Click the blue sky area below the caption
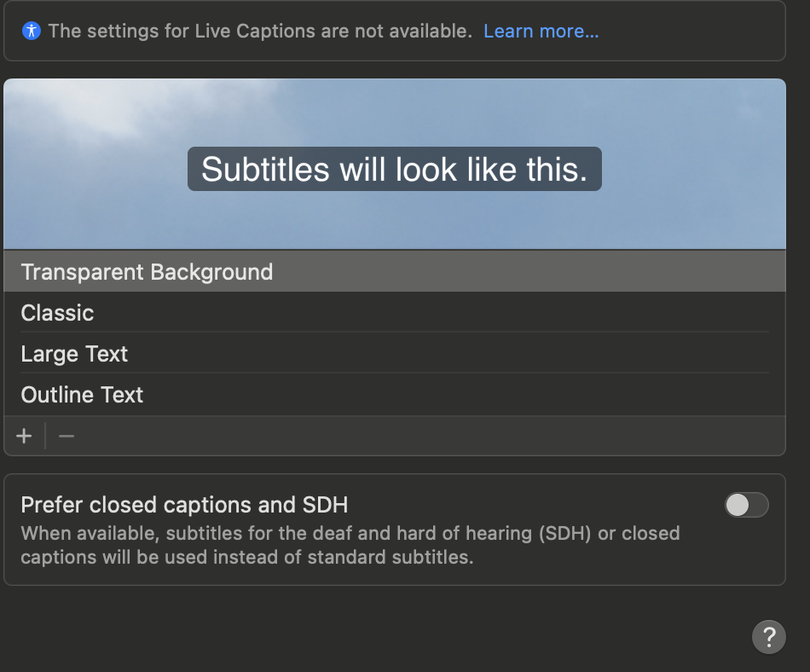 click(x=394, y=220)
